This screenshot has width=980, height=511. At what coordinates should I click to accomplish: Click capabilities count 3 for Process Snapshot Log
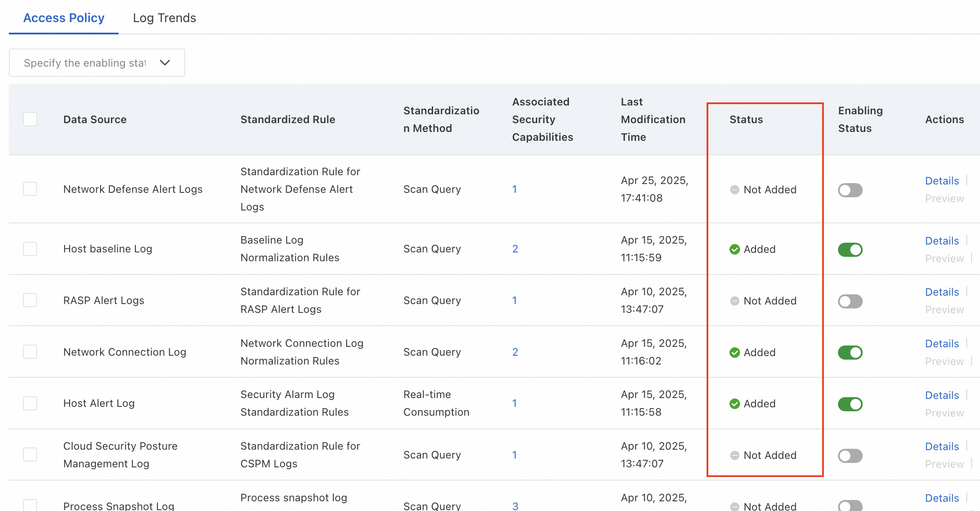515,506
